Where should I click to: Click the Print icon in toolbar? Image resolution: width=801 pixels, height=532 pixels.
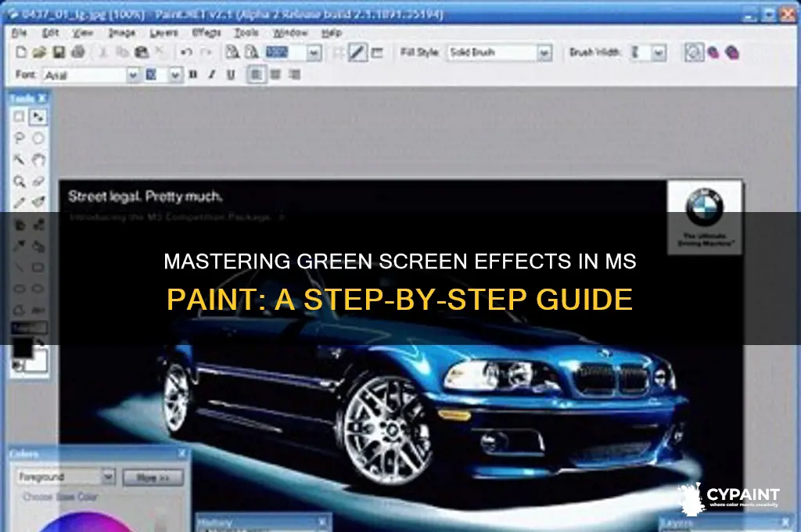78,52
